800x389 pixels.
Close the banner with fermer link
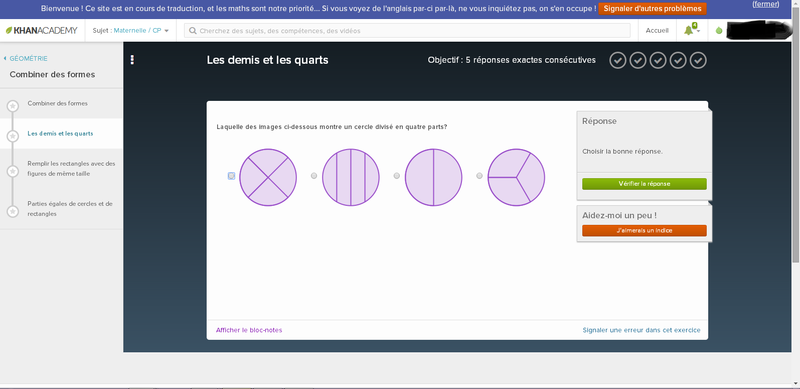(x=766, y=4)
